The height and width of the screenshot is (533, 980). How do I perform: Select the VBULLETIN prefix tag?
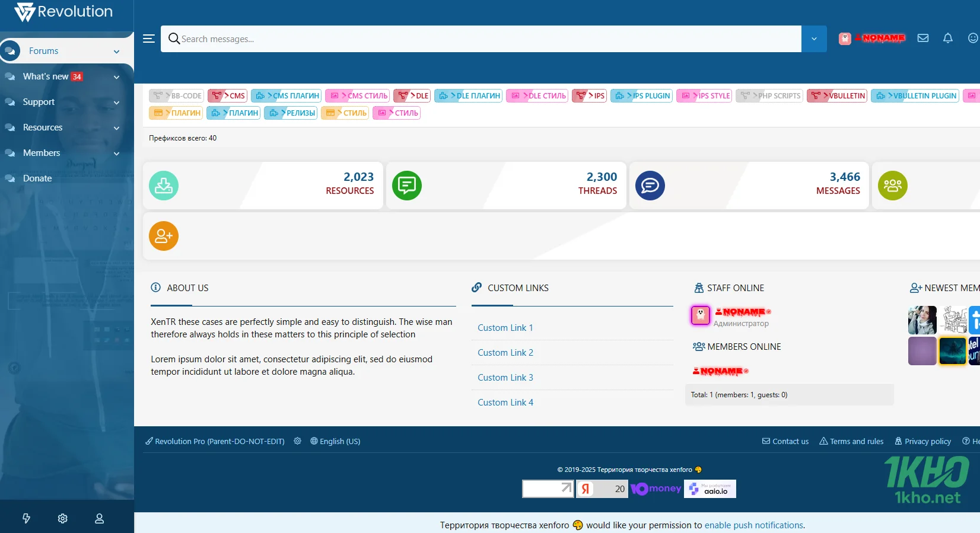click(837, 95)
